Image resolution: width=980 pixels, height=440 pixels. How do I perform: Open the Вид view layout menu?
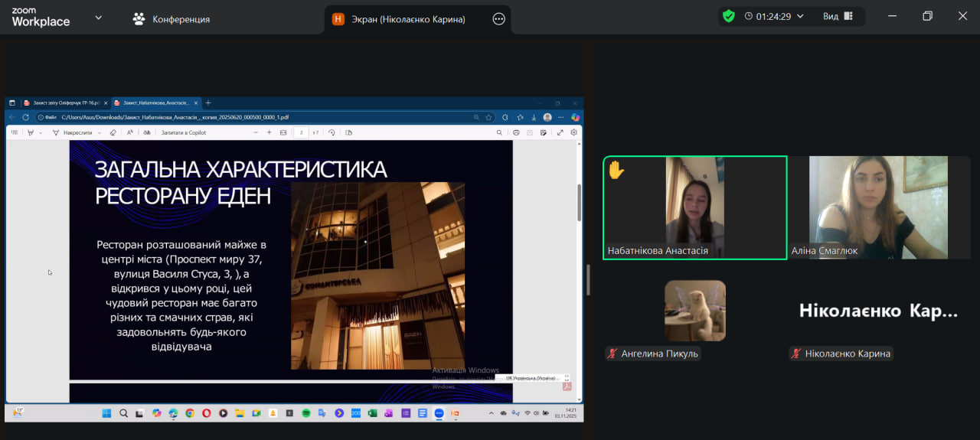pyautogui.click(x=838, y=16)
